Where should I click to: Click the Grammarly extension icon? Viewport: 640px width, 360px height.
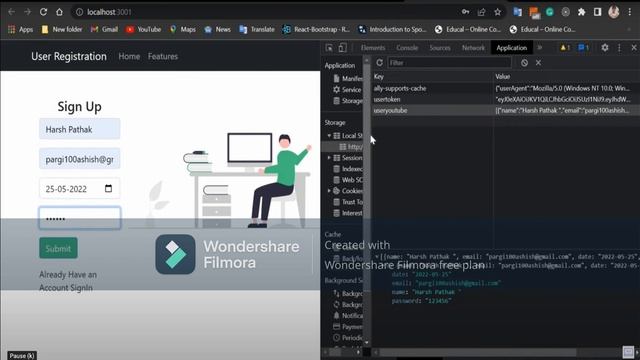click(x=550, y=12)
